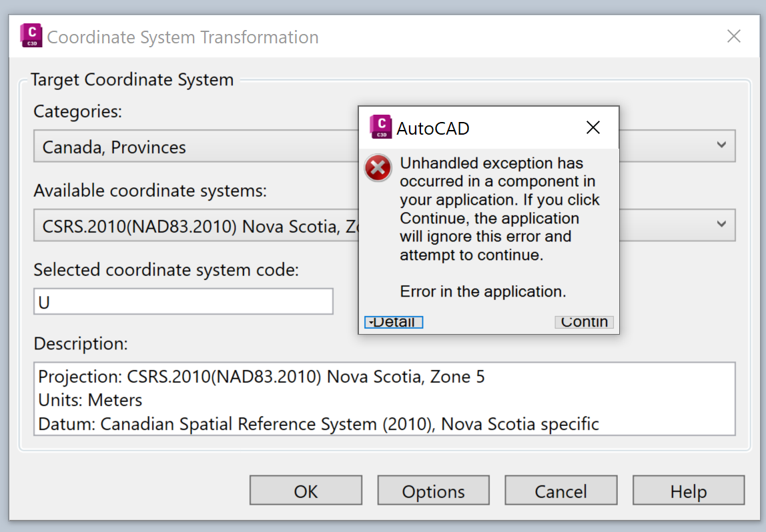Dismiss the Coordinate System Transformation window
Screen dimensions: 766x532
734,37
